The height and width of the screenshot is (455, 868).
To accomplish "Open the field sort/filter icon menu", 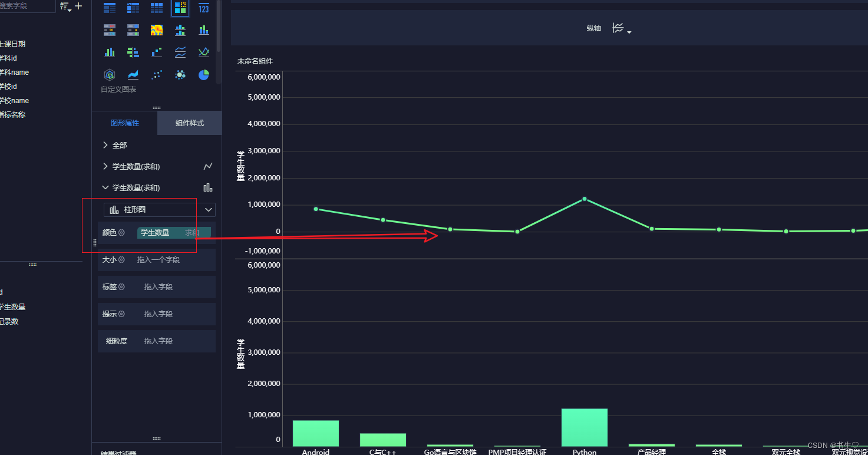I will pos(65,6).
